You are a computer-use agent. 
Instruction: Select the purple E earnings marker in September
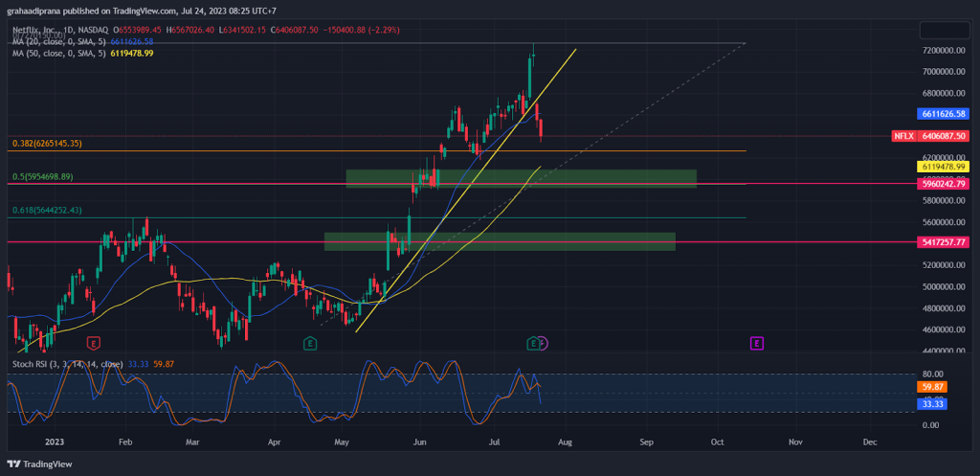click(757, 343)
